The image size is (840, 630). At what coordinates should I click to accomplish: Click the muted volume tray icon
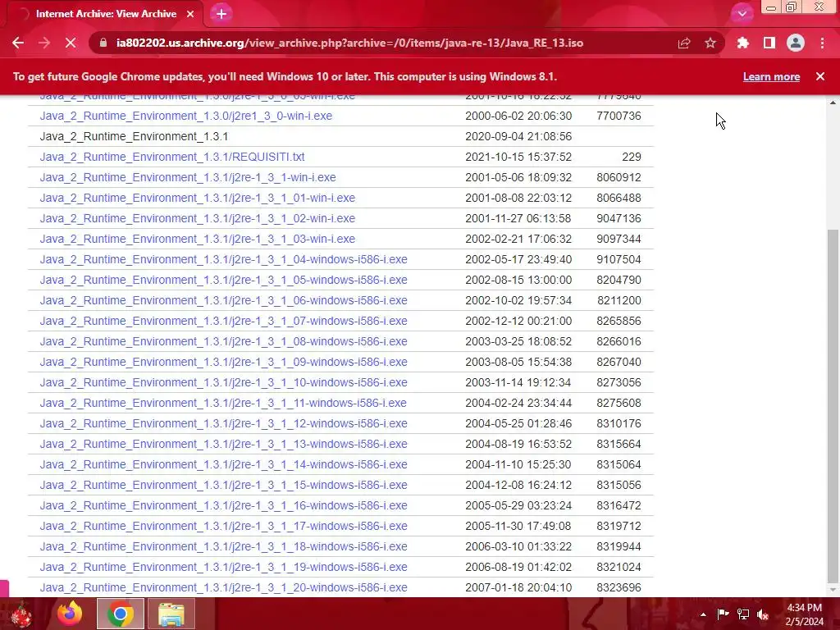763,614
